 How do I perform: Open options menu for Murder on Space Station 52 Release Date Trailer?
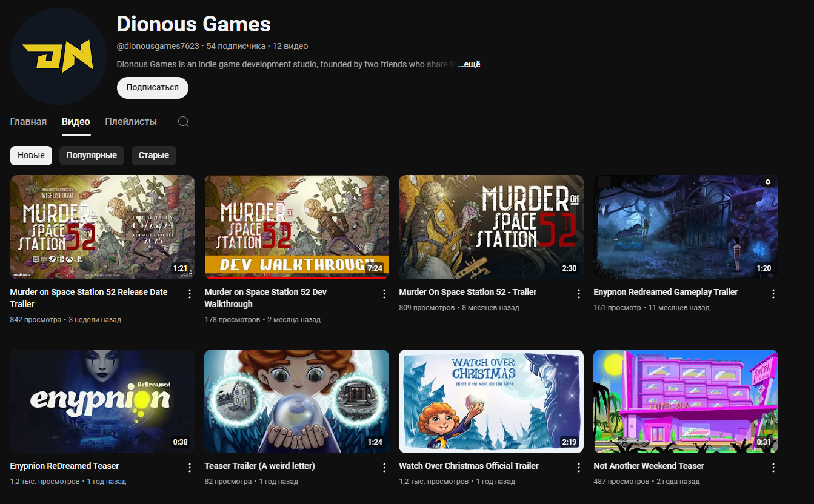(190, 294)
